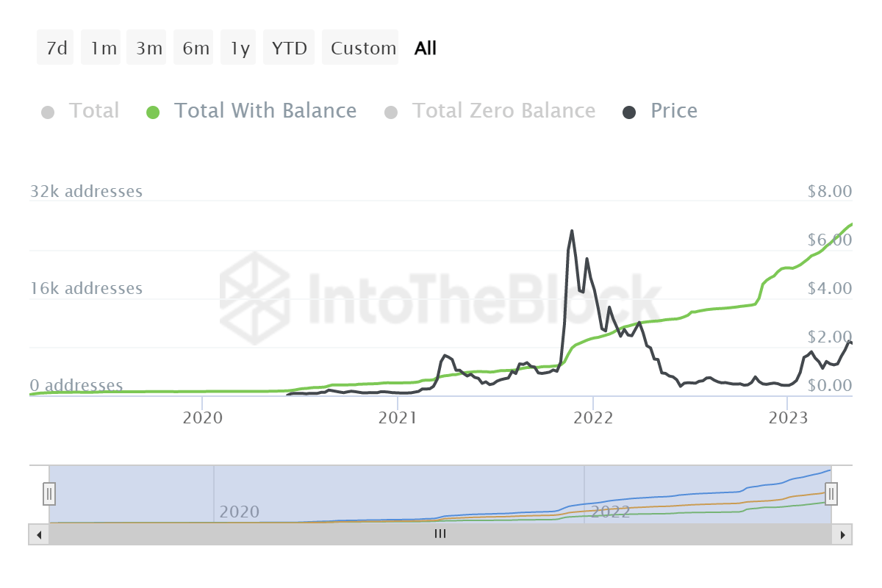The height and width of the screenshot is (588, 882).
Task: Show the Total Zero Balance series
Action: pyautogui.click(x=503, y=111)
